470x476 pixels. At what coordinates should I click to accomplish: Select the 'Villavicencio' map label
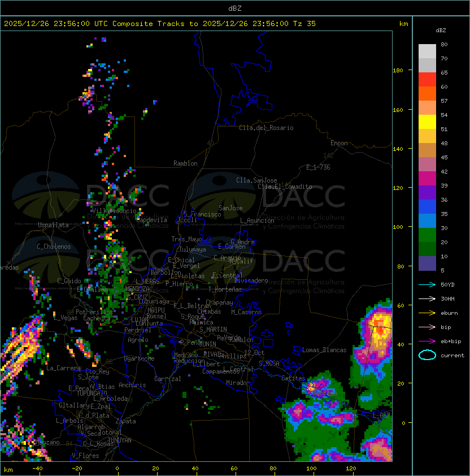[x=114, y=211]
